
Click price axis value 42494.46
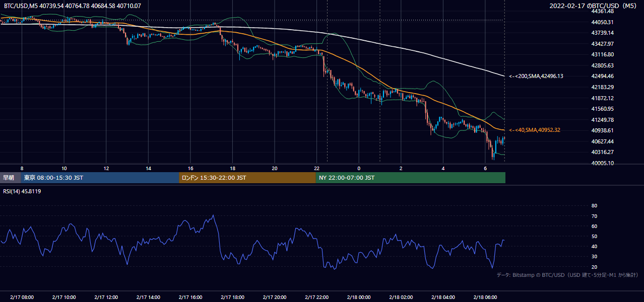(603, 76)
